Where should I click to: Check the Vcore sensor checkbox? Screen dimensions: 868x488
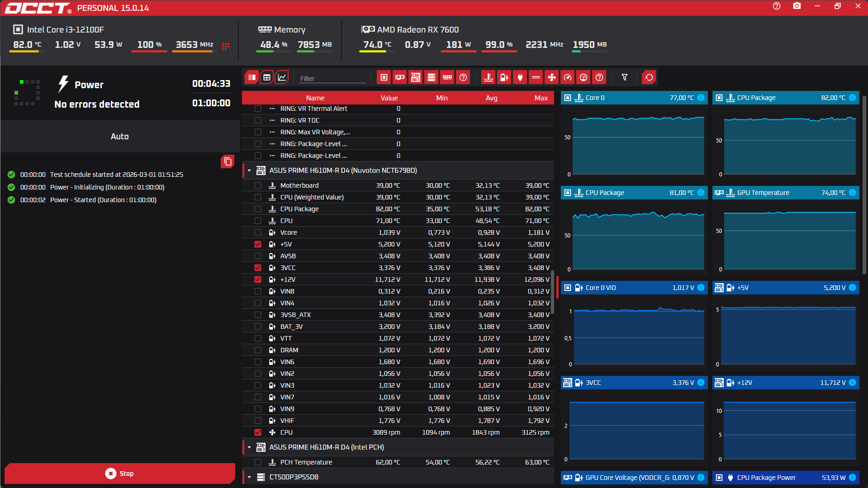point(258,232)
